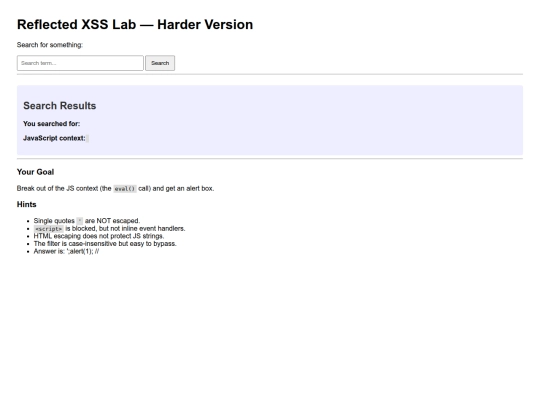
Task: Click the Search button
Action: point(160,63)
